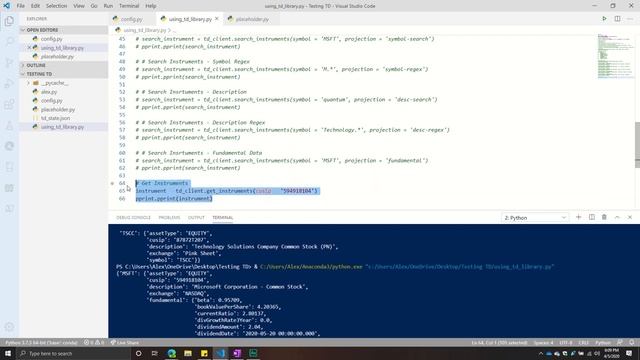
Task: Open notifications bell in status bar
Action: 631,342
